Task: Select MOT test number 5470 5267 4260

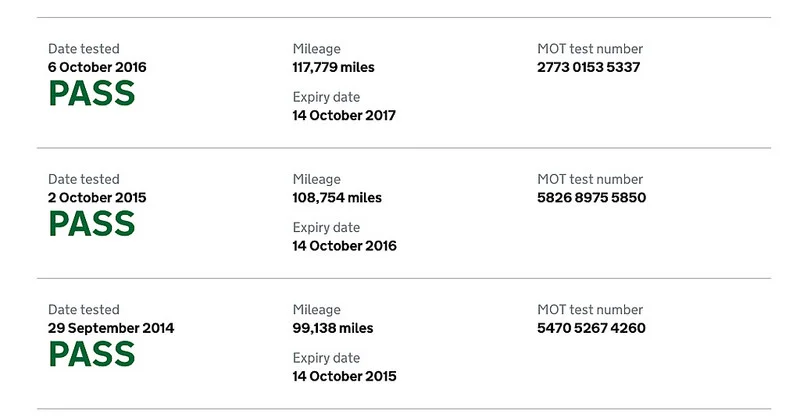Action: click(591, 328)
